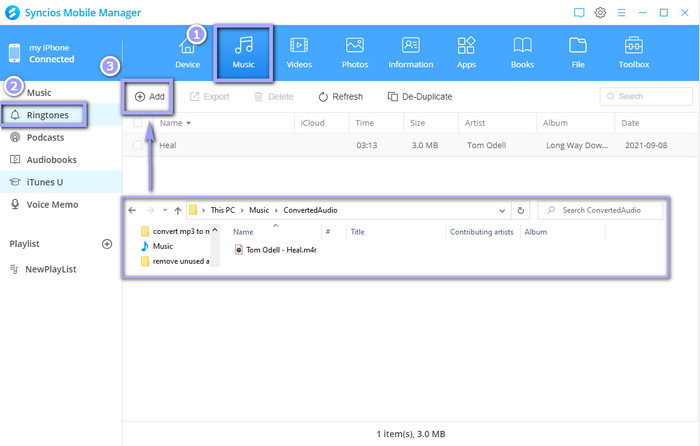
Task: Tick the checkbox for Heal row
Action: click(x=138, y=145)
